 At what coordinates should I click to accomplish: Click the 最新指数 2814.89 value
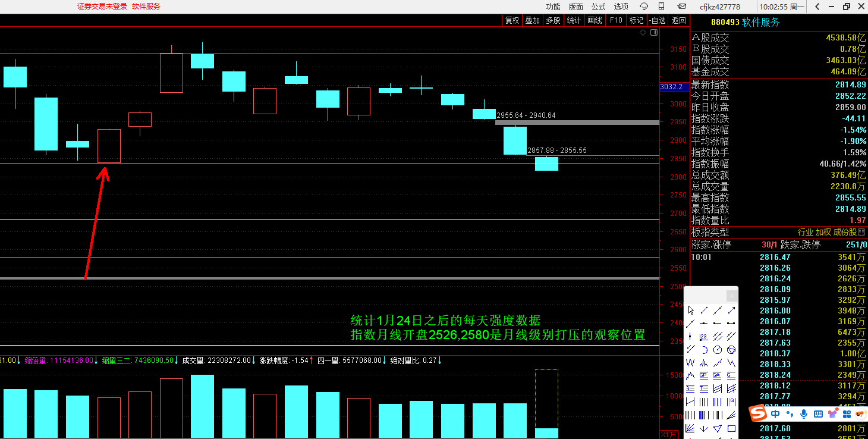(850, 85)
